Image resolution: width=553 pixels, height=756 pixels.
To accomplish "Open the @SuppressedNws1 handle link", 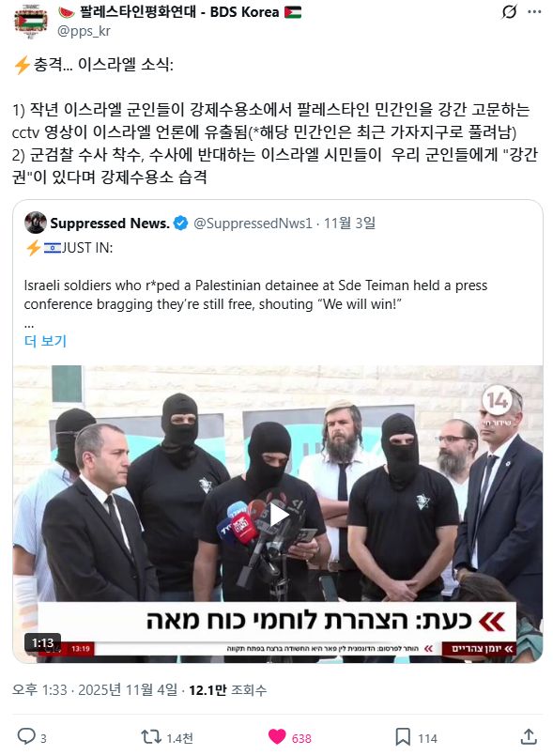I will coord(253,224).
